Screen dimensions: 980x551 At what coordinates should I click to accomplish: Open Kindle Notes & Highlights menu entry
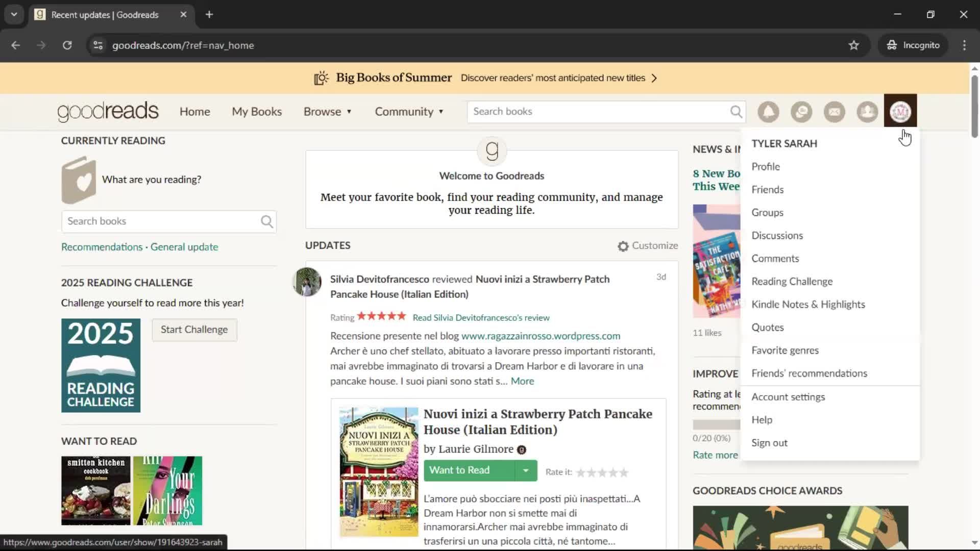point(808,305)
